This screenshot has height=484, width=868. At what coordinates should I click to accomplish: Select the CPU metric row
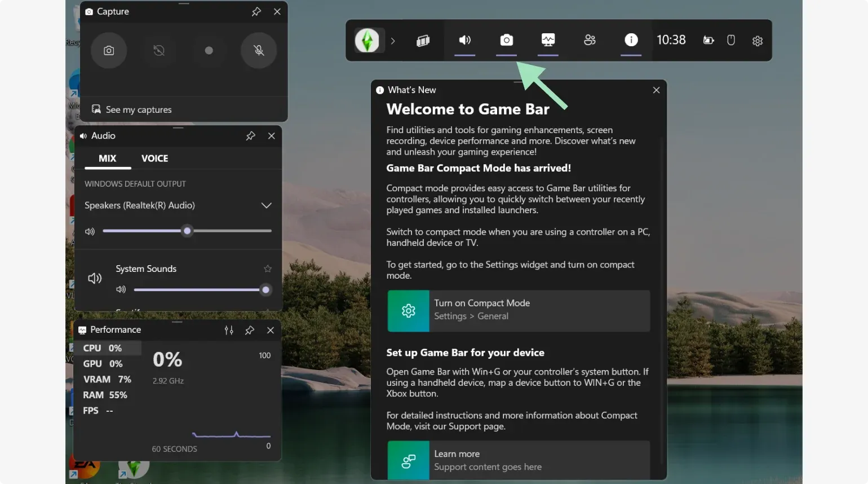tap(107, 348)
